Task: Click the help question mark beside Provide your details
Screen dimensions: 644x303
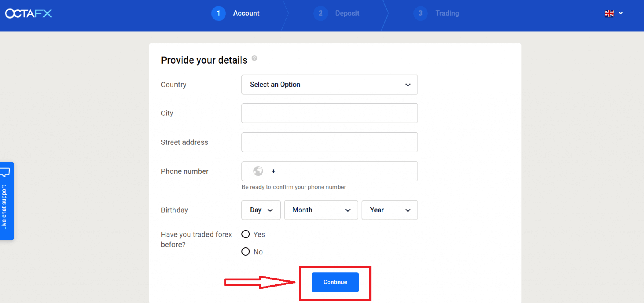Action: [254, 58]
